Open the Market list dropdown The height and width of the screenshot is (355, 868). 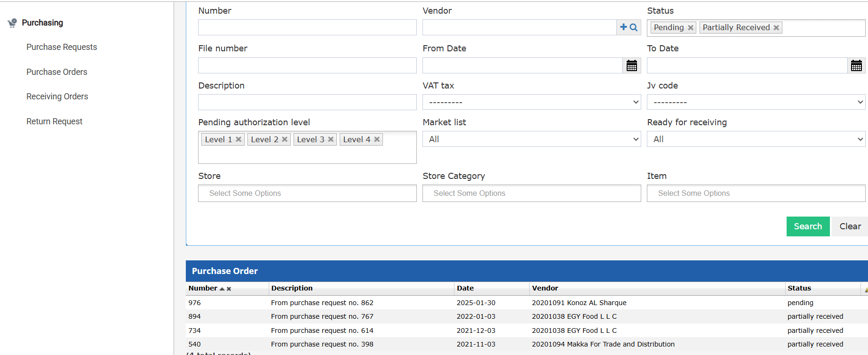click(x=532, y=139)
